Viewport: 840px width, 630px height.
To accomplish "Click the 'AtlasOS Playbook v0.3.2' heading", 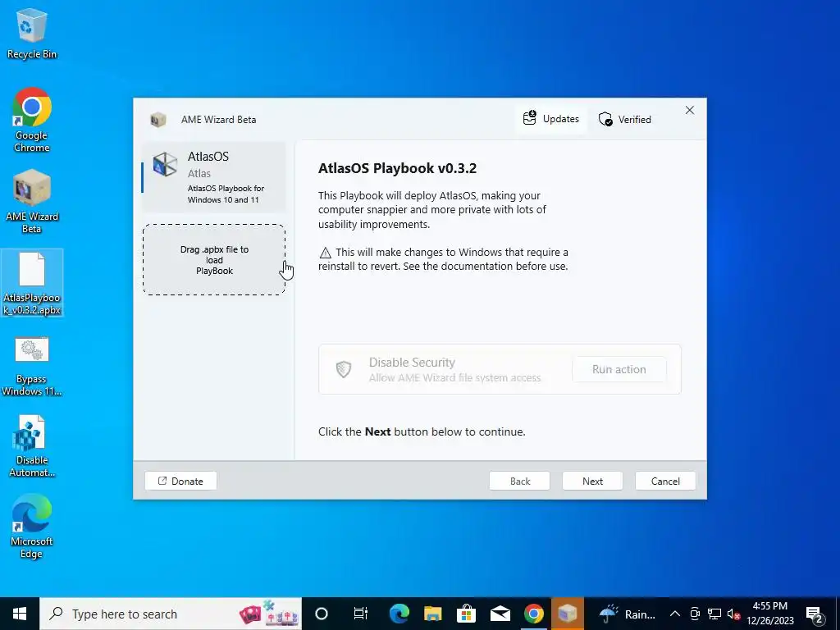I will point(397,168).
